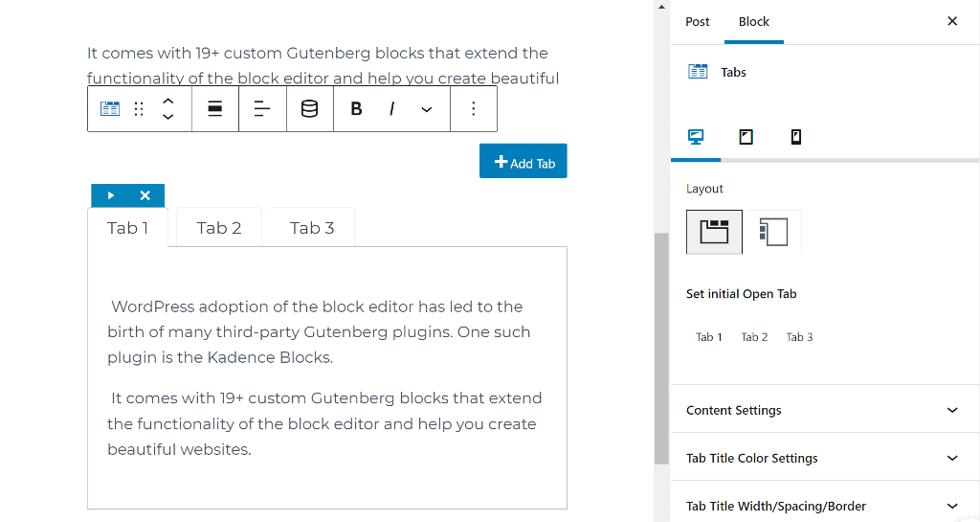
Task: Set Tab 2 as the initial open tab
Action: tap(754, 337)
